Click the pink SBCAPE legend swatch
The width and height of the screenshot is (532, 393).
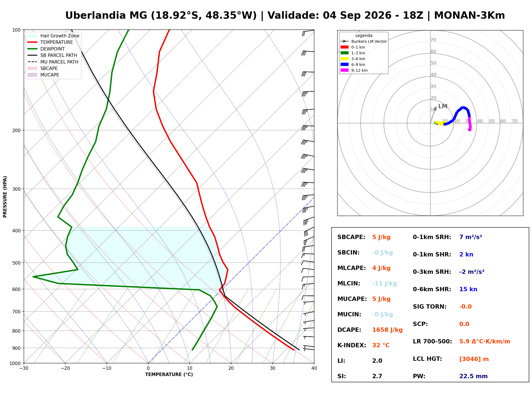pyautogui.click(x=32, y=68)
